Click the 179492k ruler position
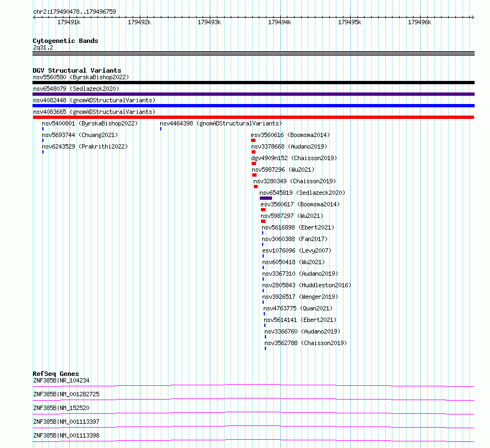The height and width of the screenshot is (448, 490). click(x=139, y=22)
